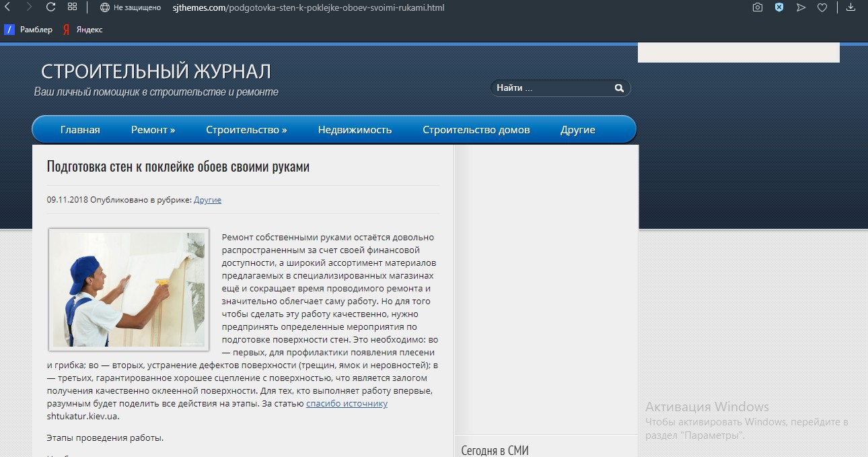Go back with the browser back arrow
The width and height of the screenshot is (868, 457).
point(7,7)
